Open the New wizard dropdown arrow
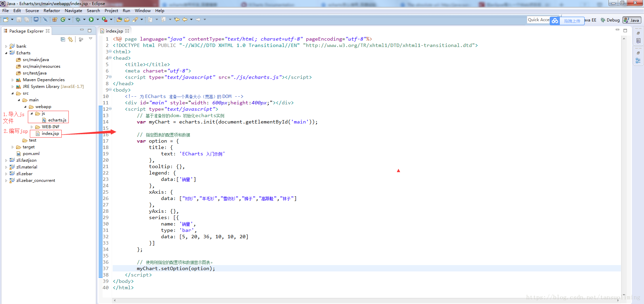 [12, 20]
